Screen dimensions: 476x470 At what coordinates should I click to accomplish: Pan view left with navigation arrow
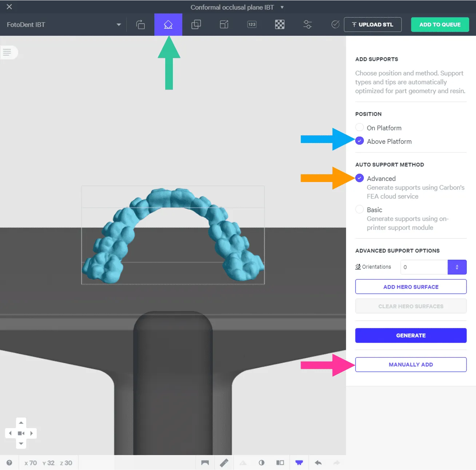10,433
